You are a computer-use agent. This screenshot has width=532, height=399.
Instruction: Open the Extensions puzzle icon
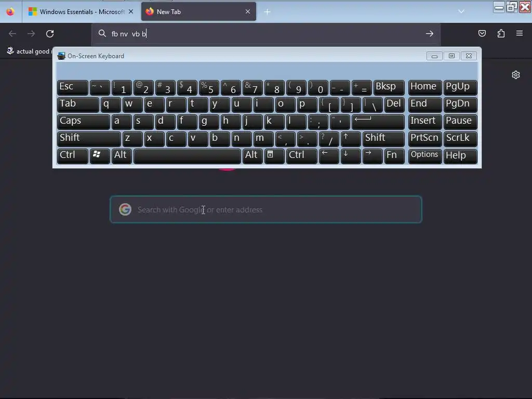click(x=501, y=33)
